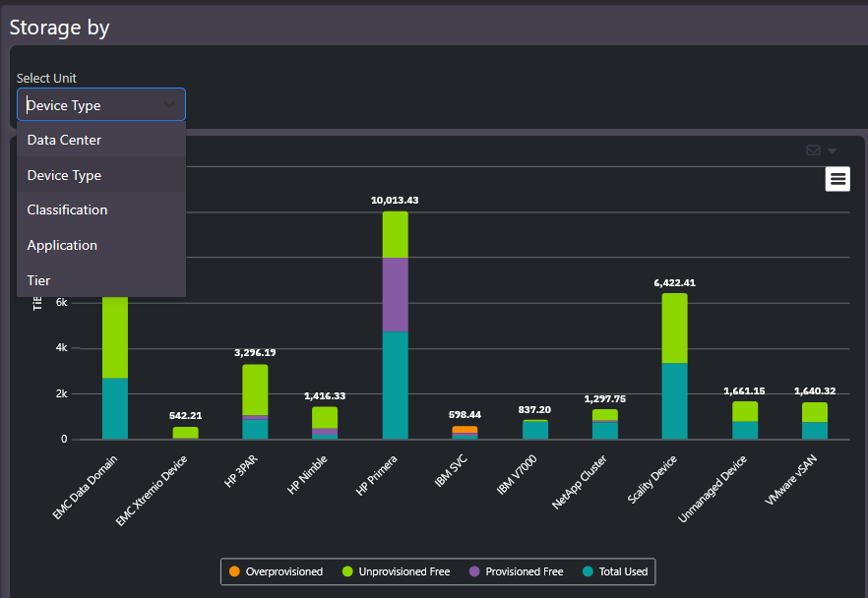Open the Select Unit combo box
This screenshot has height=598, width=868.
pos(101,104)
